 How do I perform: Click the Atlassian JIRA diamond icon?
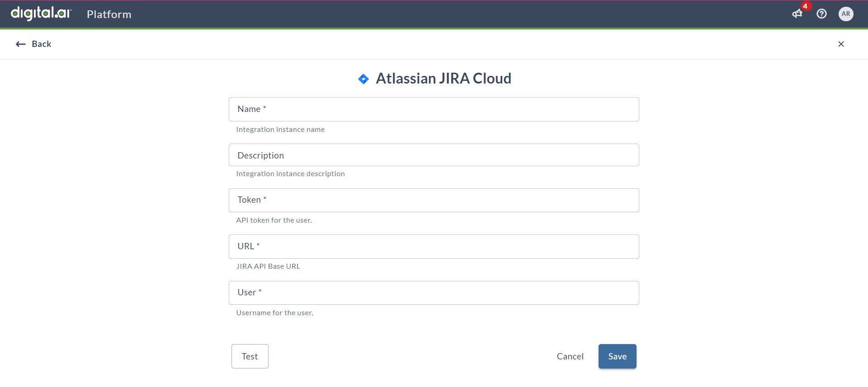[363, 79]
